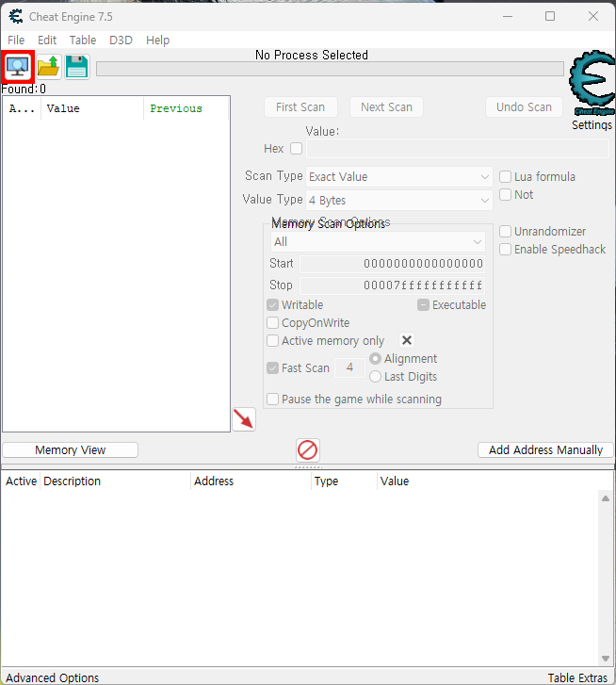Image resolution: width=616 pixels, height=685 pixels.
Task: Click the address list scroll down arrow
Action: (x=606, y=659)
